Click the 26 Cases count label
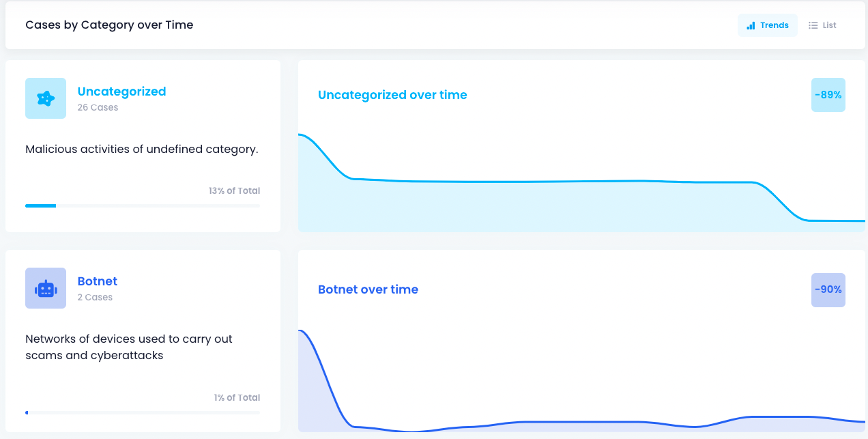 coord(98,107)
